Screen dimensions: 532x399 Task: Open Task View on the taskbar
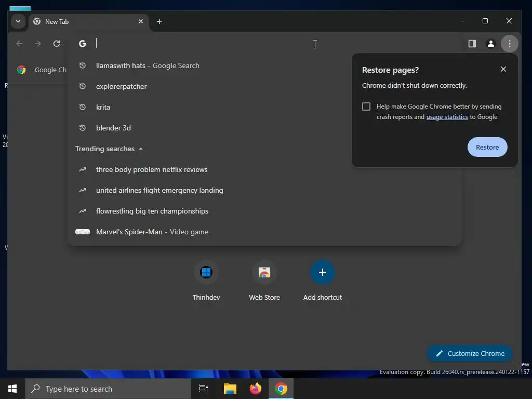click(204, 389)
